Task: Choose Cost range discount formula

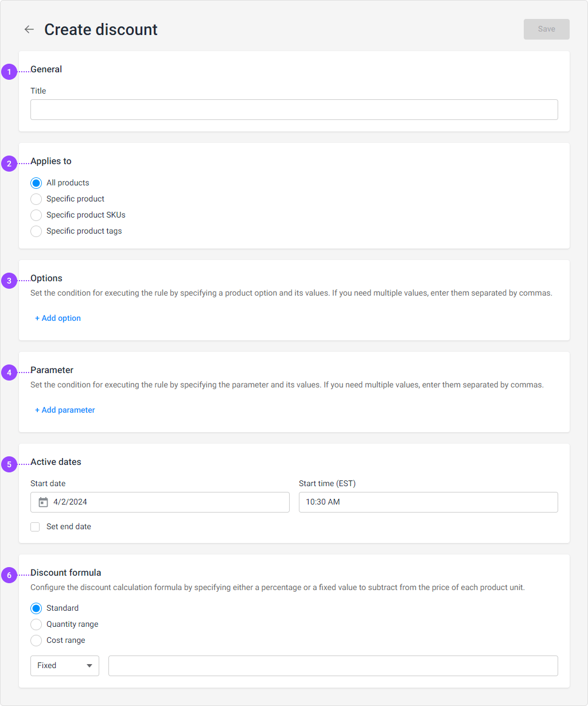Action: pyautogui.click(x=36, y=641)
